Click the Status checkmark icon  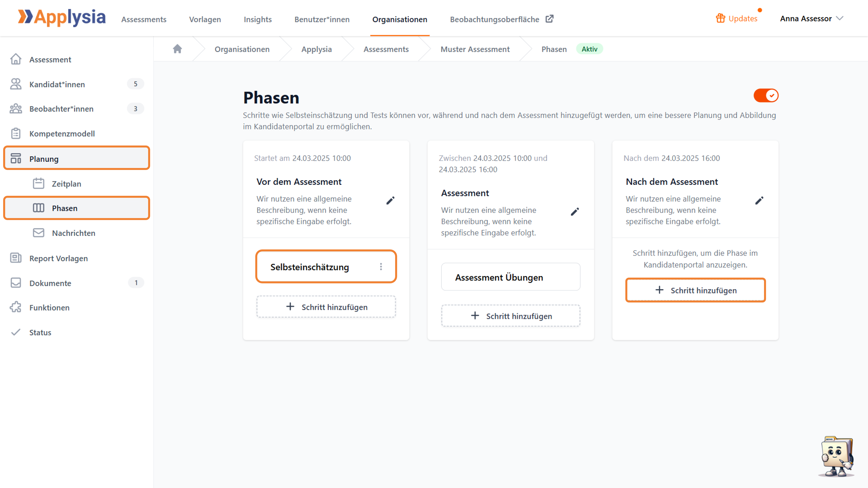16,332
